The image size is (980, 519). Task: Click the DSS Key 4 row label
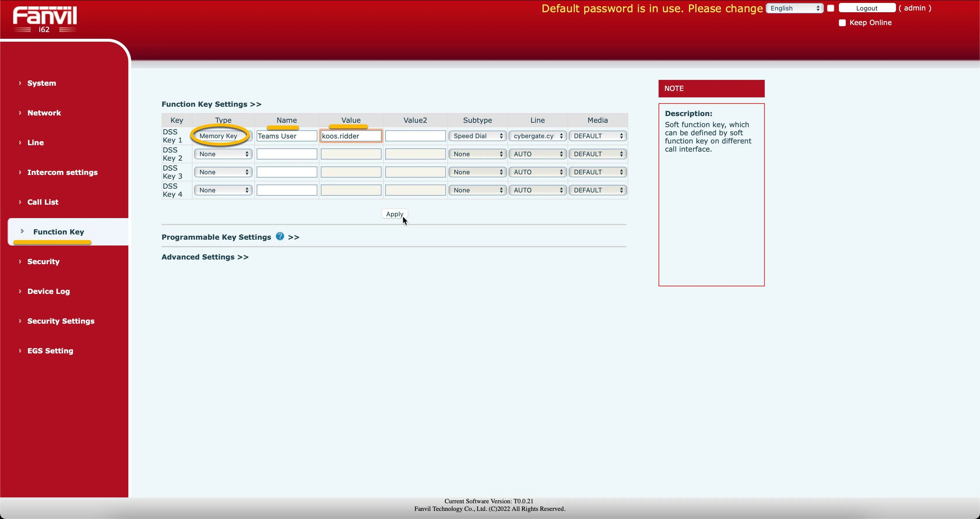pos(173,190)
